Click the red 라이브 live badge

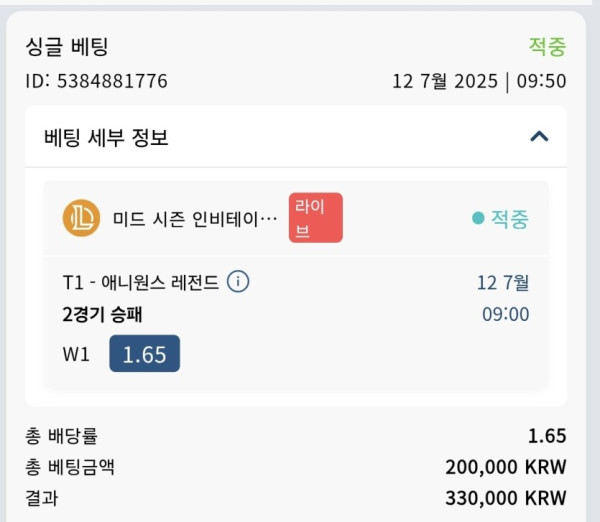click(x=316, y=218)
